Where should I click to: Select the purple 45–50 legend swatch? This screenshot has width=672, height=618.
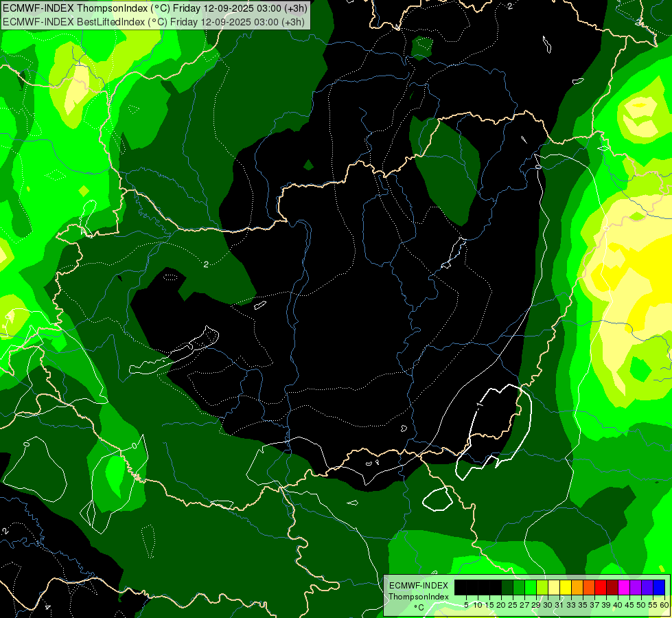coord(636,587)
